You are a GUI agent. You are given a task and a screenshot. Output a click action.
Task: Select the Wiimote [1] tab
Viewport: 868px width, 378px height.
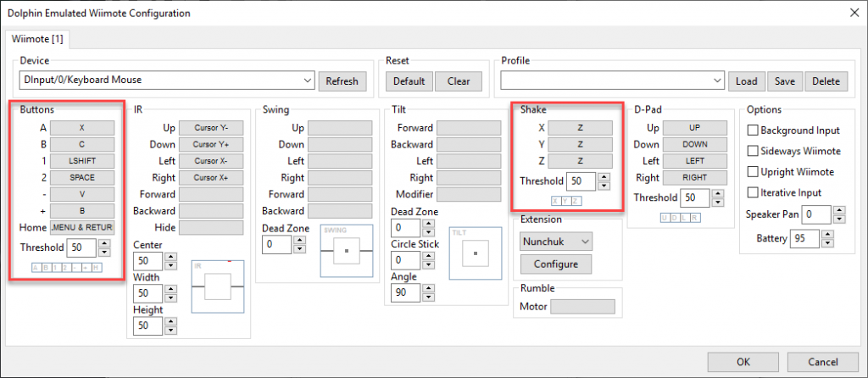tap(36, 39)
